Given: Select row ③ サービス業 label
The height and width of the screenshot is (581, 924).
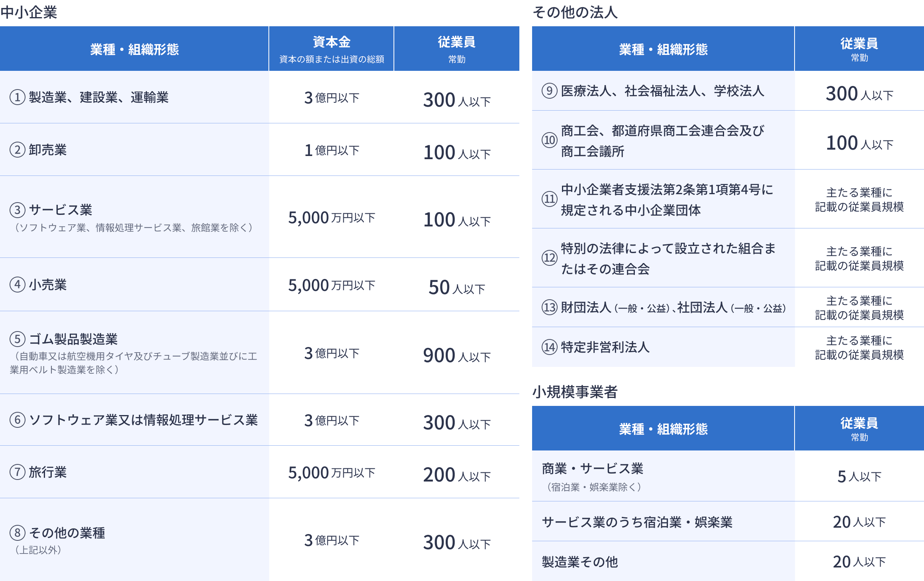Looking at the screenshot, I should 51,210.
